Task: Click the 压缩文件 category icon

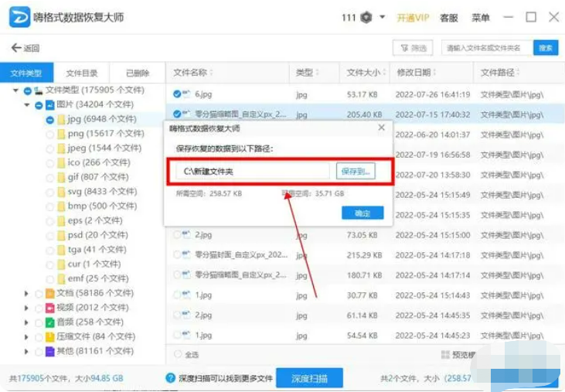Action: tap(49, 337)
